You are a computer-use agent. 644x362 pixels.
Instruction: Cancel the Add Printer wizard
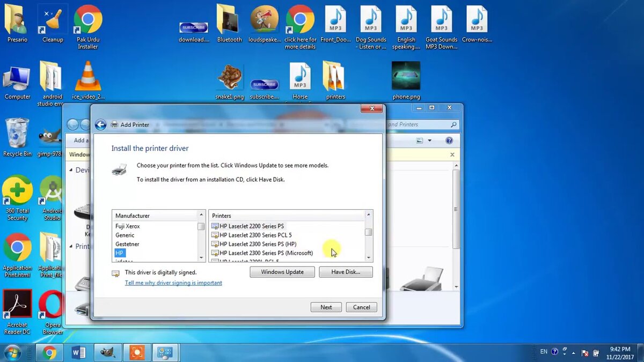tap(361, 307)
